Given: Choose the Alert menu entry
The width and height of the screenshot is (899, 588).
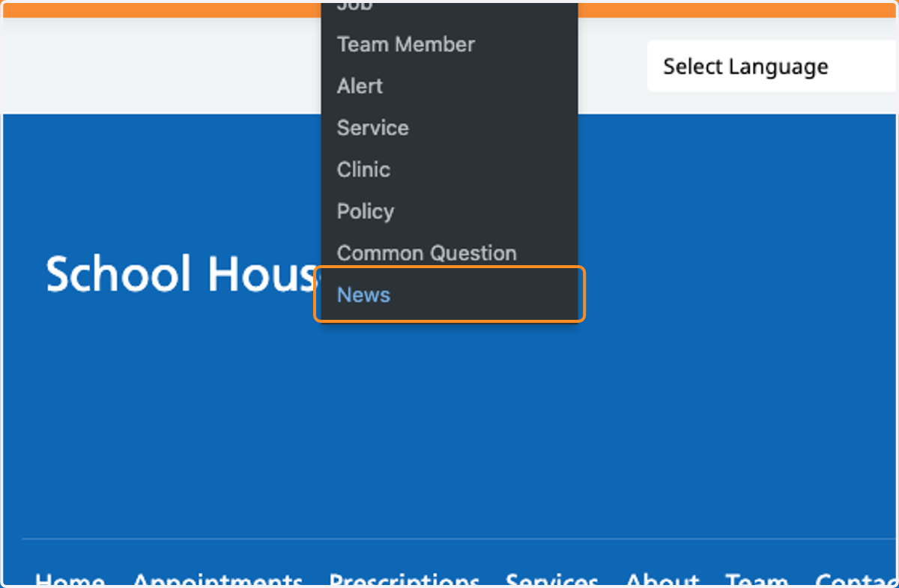Looking at the screenshot, I should coord(449,86).
